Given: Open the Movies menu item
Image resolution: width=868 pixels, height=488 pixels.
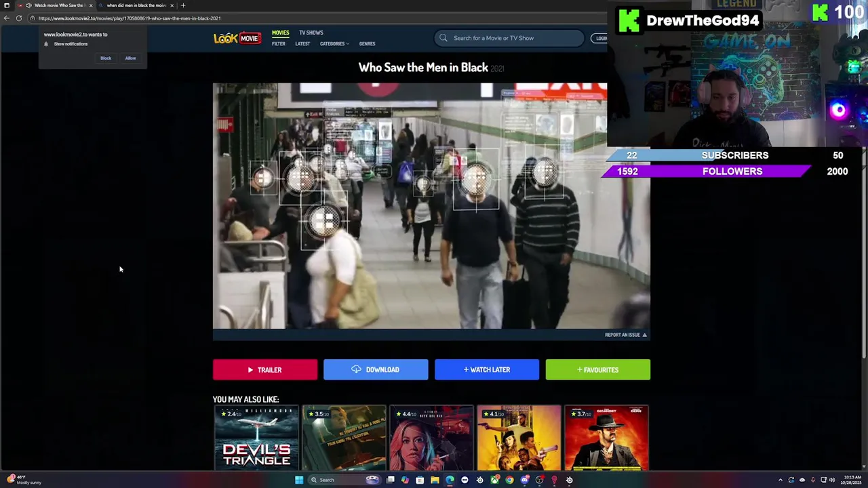Looking at the screenshot, I should pyautogui.click(x=280, y=33).
